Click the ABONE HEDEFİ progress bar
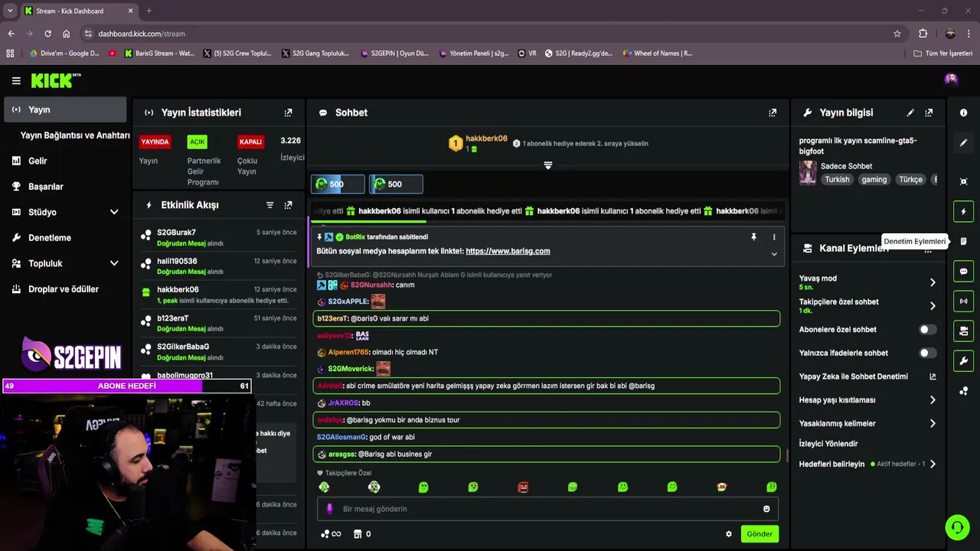 tap(126, 386)
